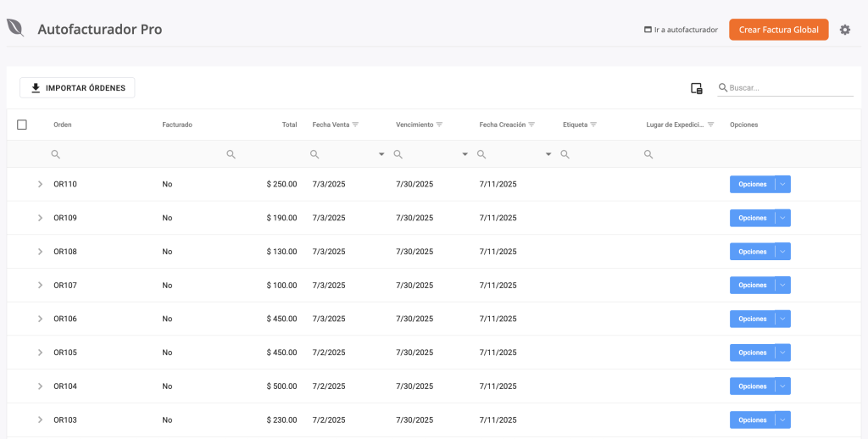Click the OR106 order number cell

(65, 319)
